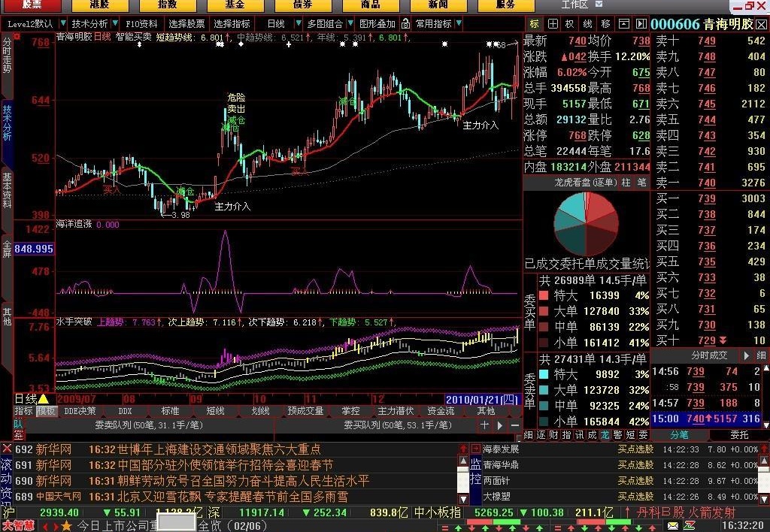The height and width of the screenshot is (532, 770).
Task: Select the 逐 tab in bottom strip
Action: pos(541,435)
